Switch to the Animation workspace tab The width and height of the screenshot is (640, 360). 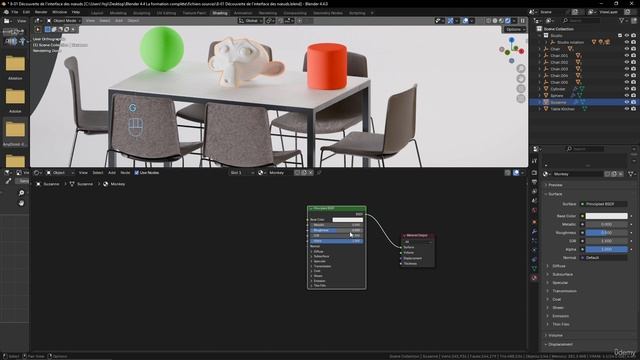(243, 13)
